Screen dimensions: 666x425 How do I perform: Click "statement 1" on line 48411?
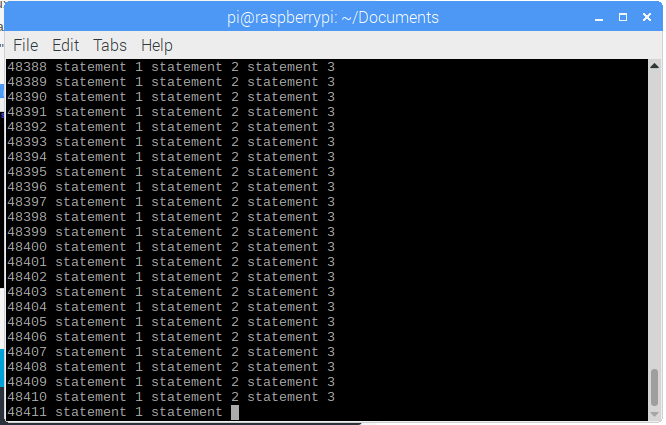coord(99,412)
